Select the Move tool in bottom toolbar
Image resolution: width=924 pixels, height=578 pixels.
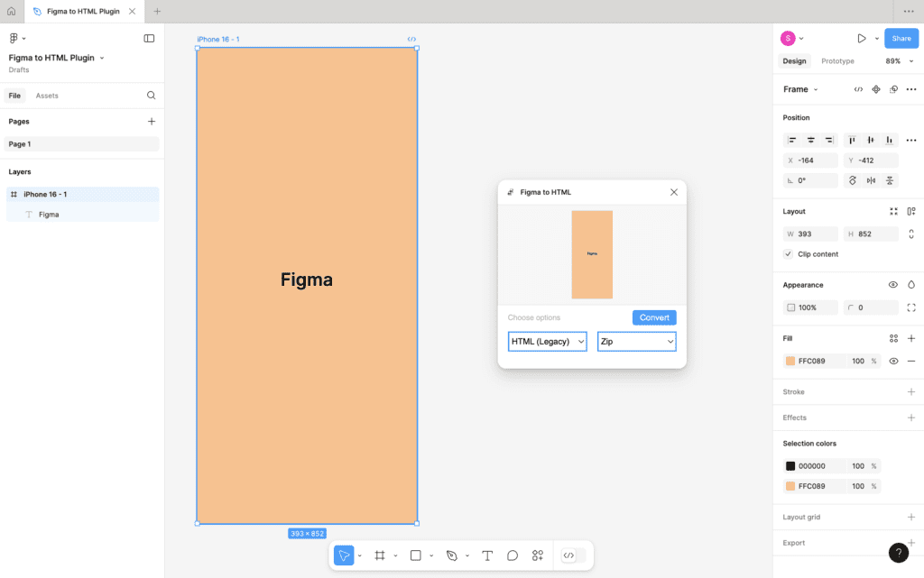pyautogui.click(x=344, y=555)
